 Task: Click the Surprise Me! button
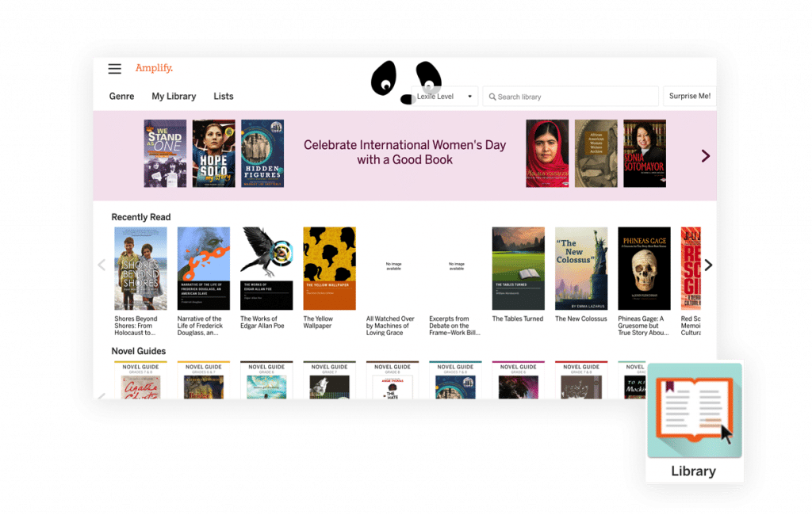pos(689,97)
